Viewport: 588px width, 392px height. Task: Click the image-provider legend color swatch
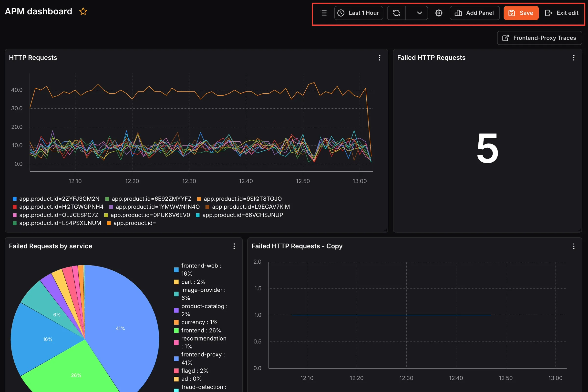point(176,294)
